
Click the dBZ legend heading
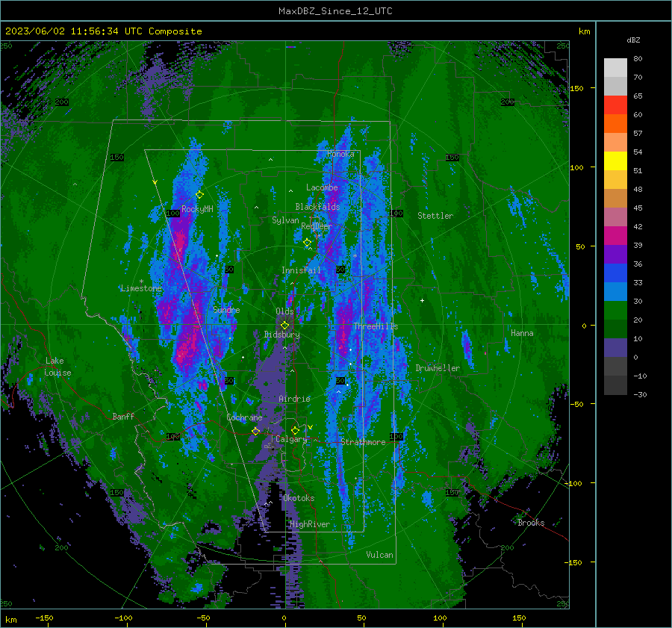(633, 40)
